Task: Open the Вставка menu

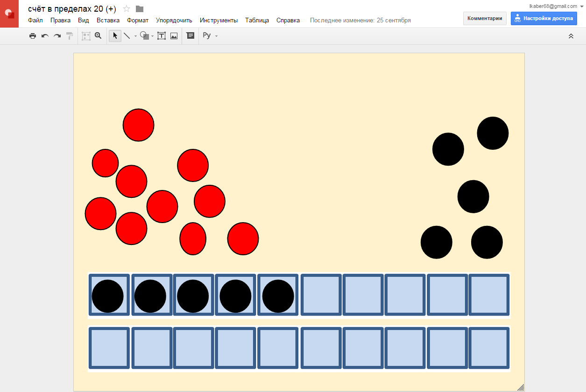Action: click(x=108, y=21)
